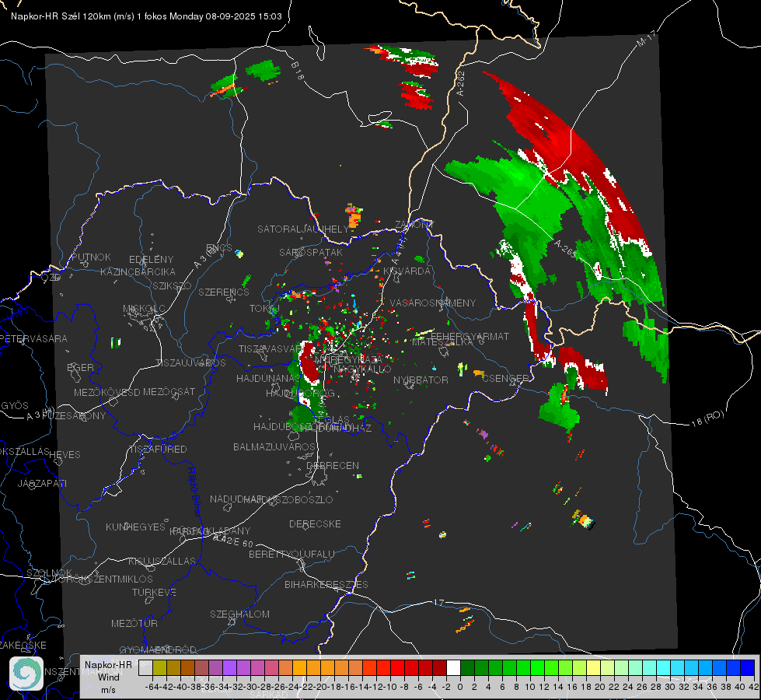Screen dimensions: 761x700
Task: Click the A-262 road label
Action: [x=461, y=83]
